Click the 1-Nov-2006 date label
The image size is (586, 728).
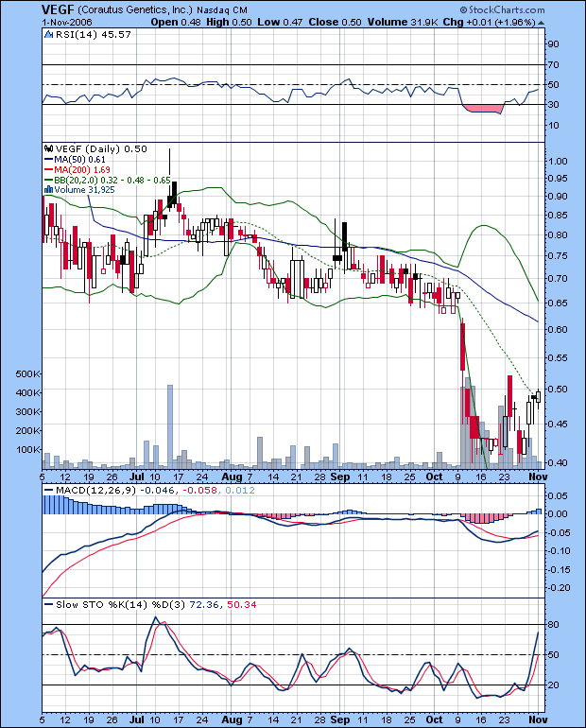point(67,23)
